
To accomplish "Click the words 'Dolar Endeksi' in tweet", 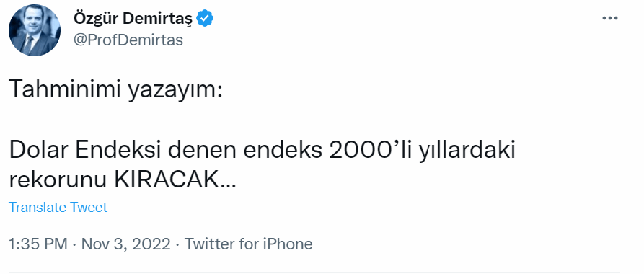I will pyautogui.click(x=89, y=151).
